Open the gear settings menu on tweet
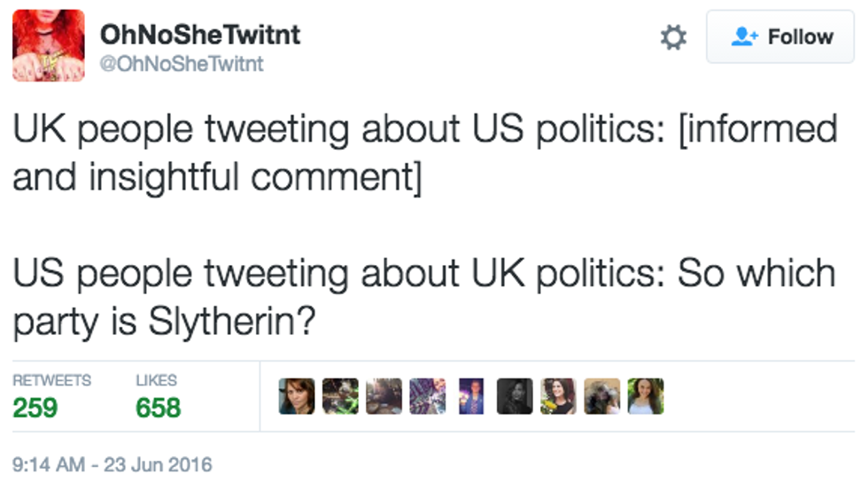The width and height of the screenshot is (868, 498). coord(673,37)
